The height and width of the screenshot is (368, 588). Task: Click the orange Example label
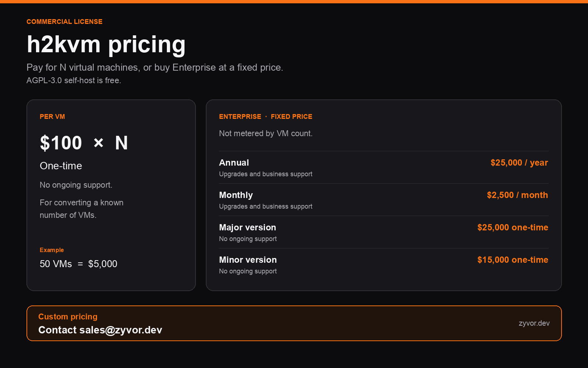[52, 250]
